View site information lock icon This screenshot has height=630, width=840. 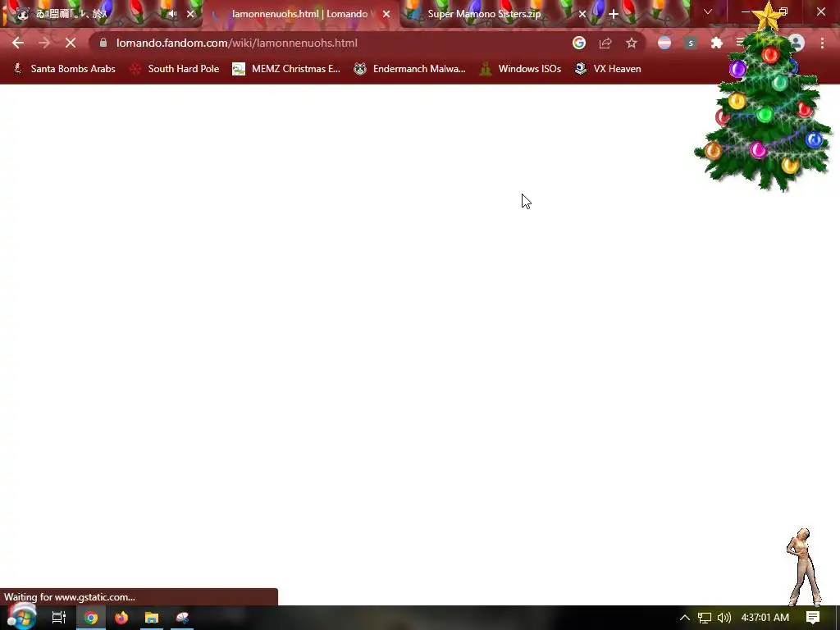[103, 43]
